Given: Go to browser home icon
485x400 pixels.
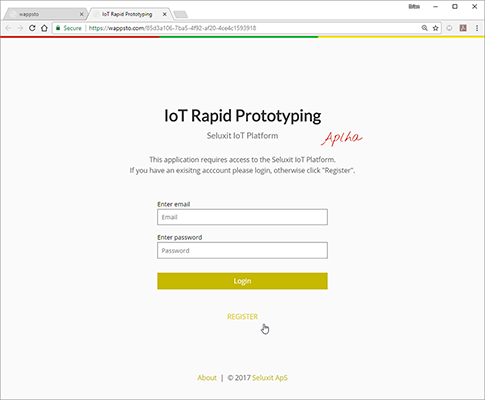Looking at the screenshot, I should pyautogui.click(x=44, y=28).
